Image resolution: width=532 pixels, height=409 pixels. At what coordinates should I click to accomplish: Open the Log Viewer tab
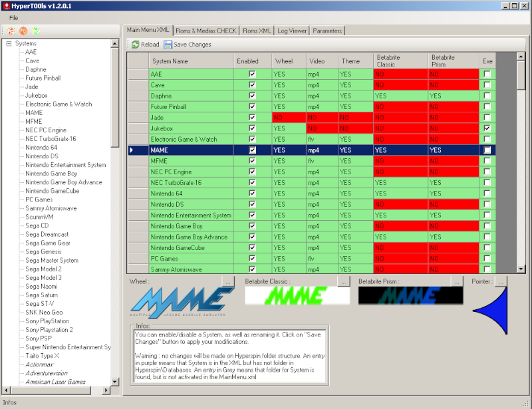[292, 31]
